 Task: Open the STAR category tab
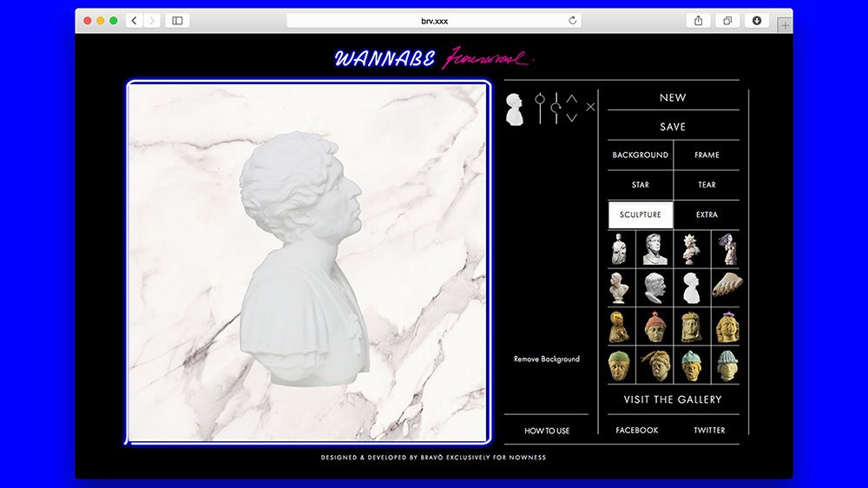click(641, 185)
